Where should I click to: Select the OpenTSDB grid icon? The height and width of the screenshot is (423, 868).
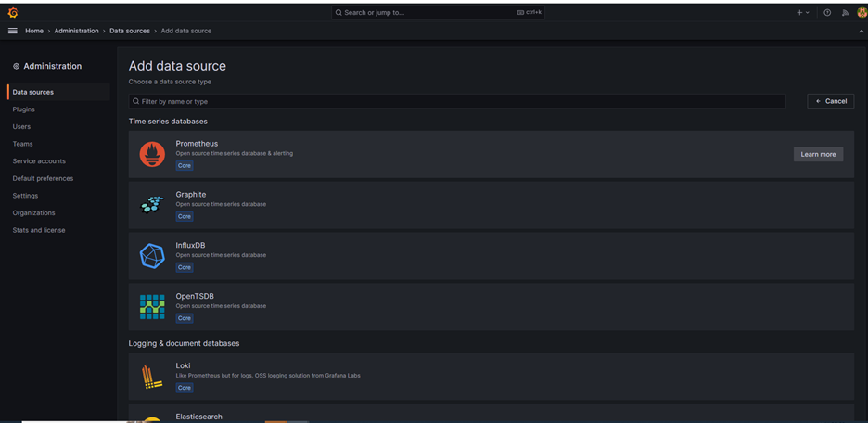pyautogui.click(x=152, y=307)
